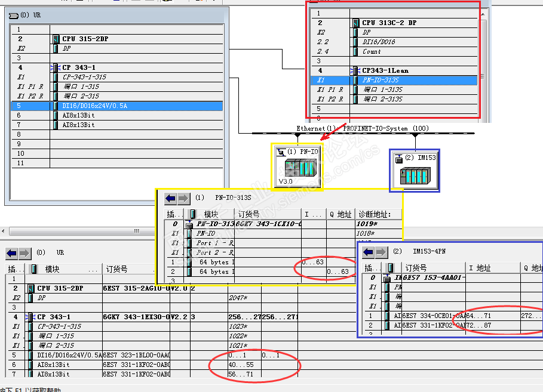543x392 pixels.
Task: Click scroll up arrow of right rack window
Action: click(483, 14)
